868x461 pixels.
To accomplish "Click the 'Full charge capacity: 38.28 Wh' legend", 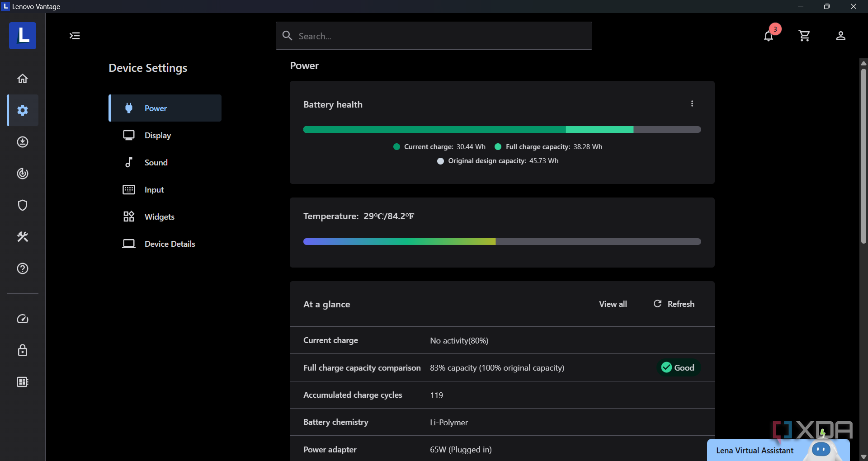I will tap(548, 147).
